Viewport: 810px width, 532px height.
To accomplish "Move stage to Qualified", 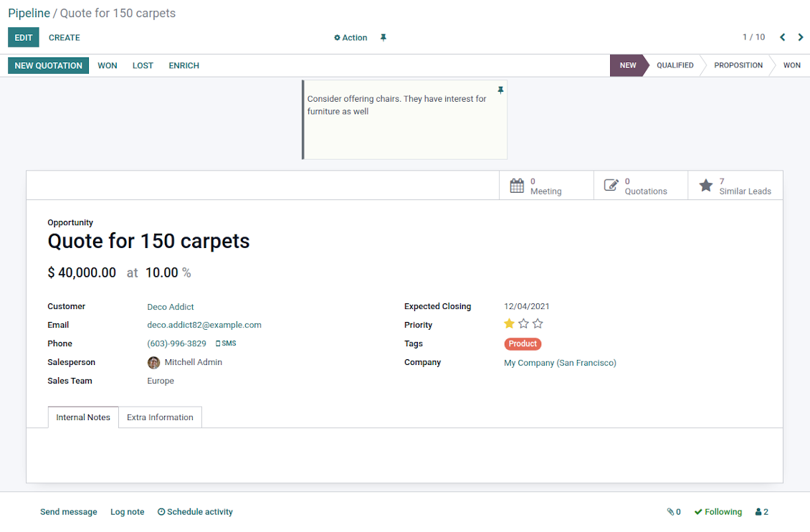I will click(675, 65).
